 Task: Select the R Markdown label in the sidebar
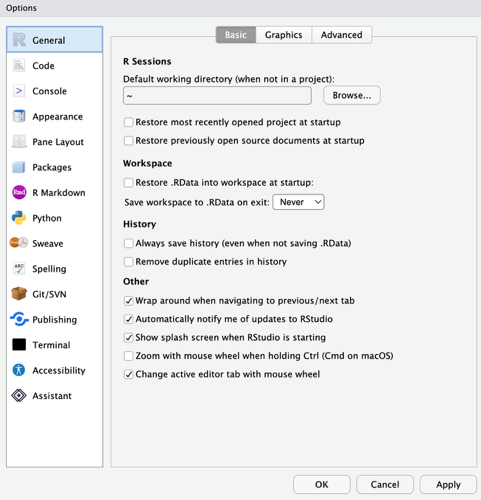click(59, 193)
